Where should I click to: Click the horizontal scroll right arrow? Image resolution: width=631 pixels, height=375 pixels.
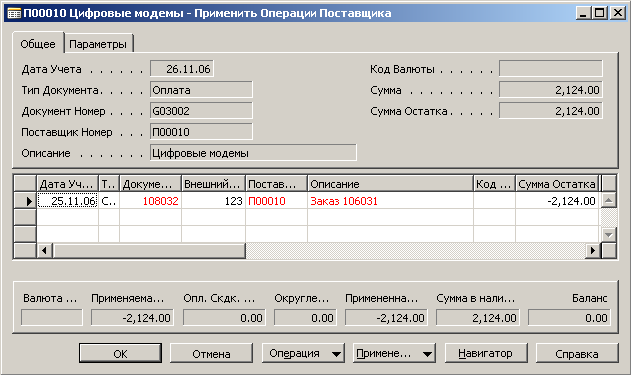coord(592,251)
